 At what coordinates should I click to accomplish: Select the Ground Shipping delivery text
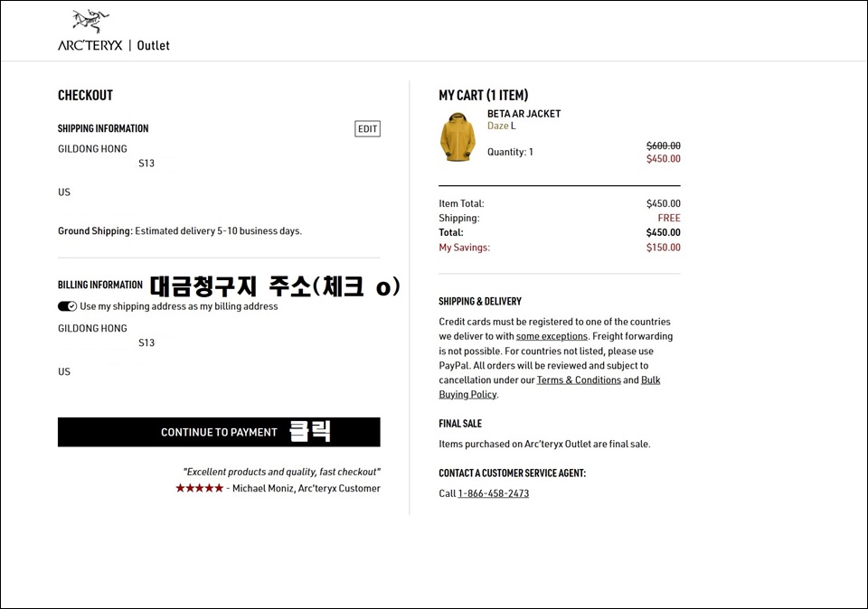click(x=180, y=231)
